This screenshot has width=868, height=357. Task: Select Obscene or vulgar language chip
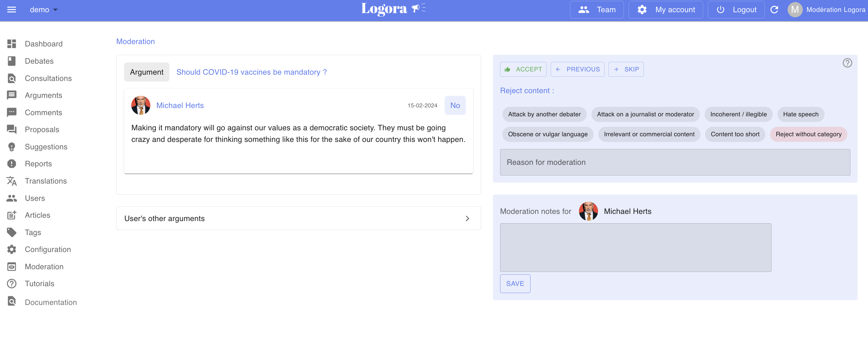[547, 134]
